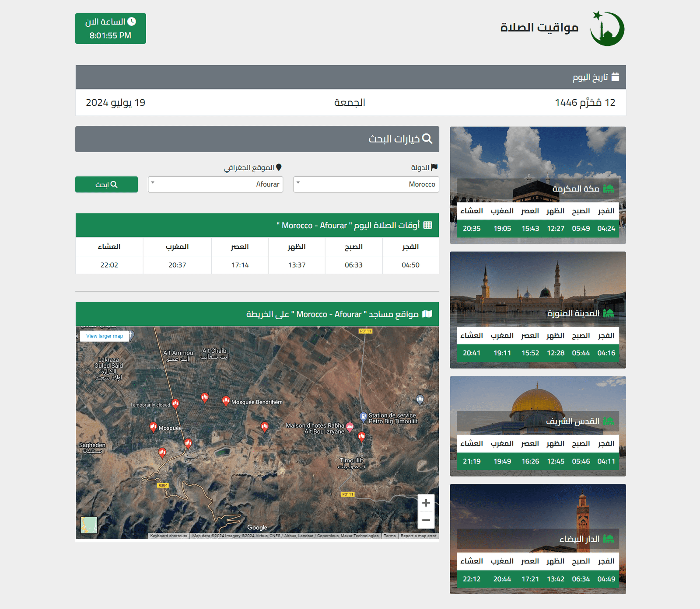This screenshot has height=609, width=700.
Task: Open the location dropdown showing Afourar
Action: [x=216, y=184]
